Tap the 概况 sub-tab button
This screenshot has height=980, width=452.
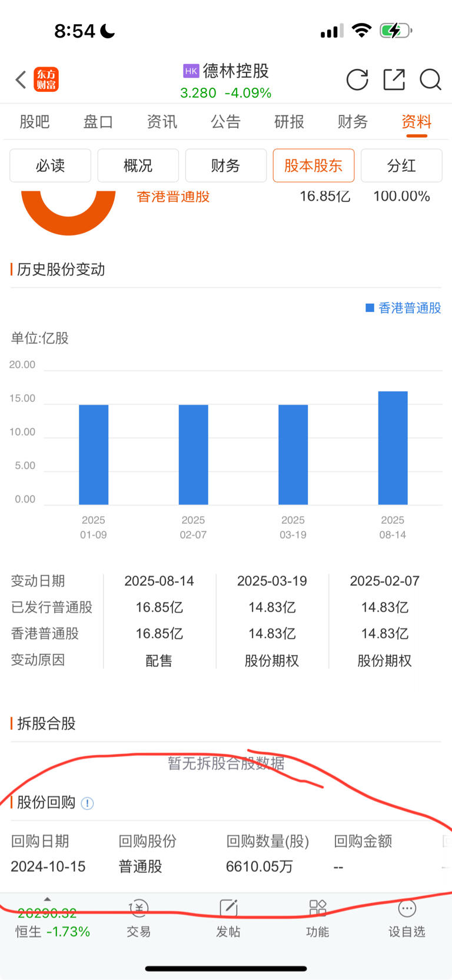[x=138, y=165]
